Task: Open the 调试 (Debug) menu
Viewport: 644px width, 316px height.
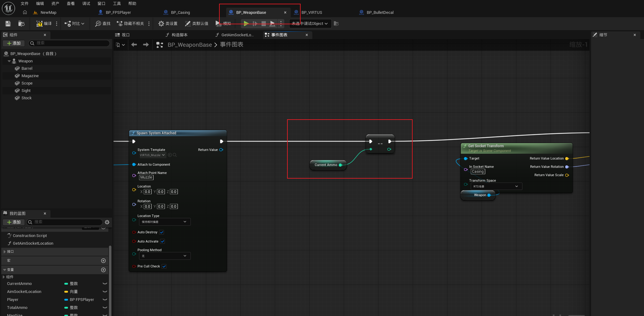Action: [x=86, y=4]
